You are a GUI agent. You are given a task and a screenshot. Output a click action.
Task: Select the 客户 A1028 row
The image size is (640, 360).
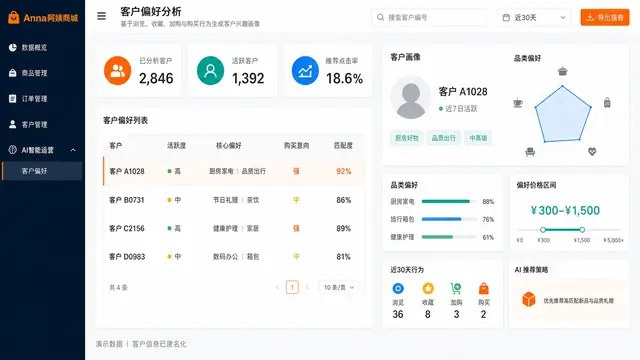pyautogui.click(x=234, y=171)
